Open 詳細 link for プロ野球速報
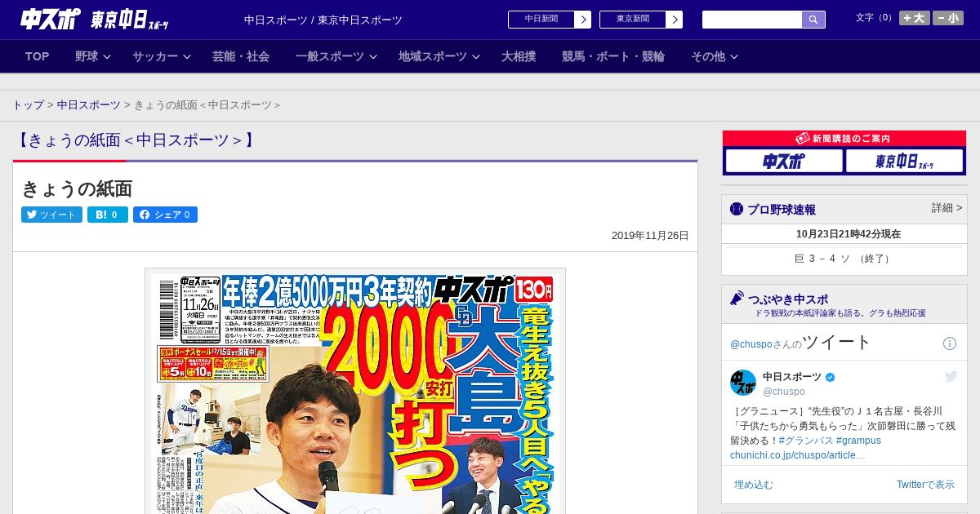This screenshot has height=514, width=980. 947,208
